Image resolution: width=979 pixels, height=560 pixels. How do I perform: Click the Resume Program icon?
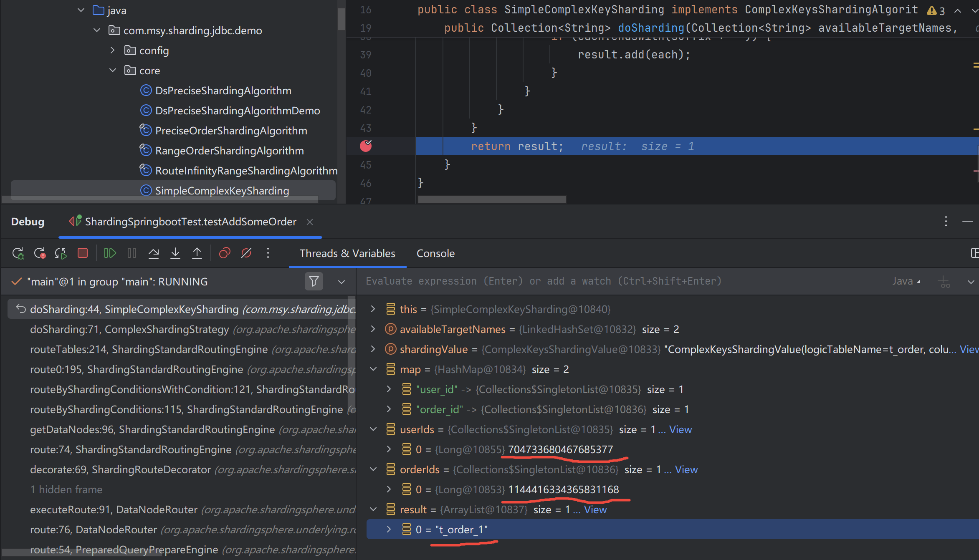click(x=110, y=253)
